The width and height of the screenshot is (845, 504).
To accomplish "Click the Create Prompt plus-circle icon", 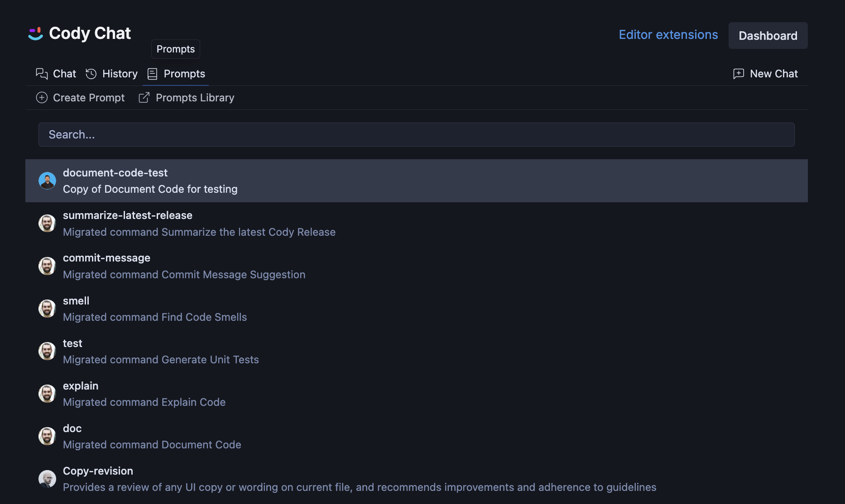I will click(x=42, y=98).
